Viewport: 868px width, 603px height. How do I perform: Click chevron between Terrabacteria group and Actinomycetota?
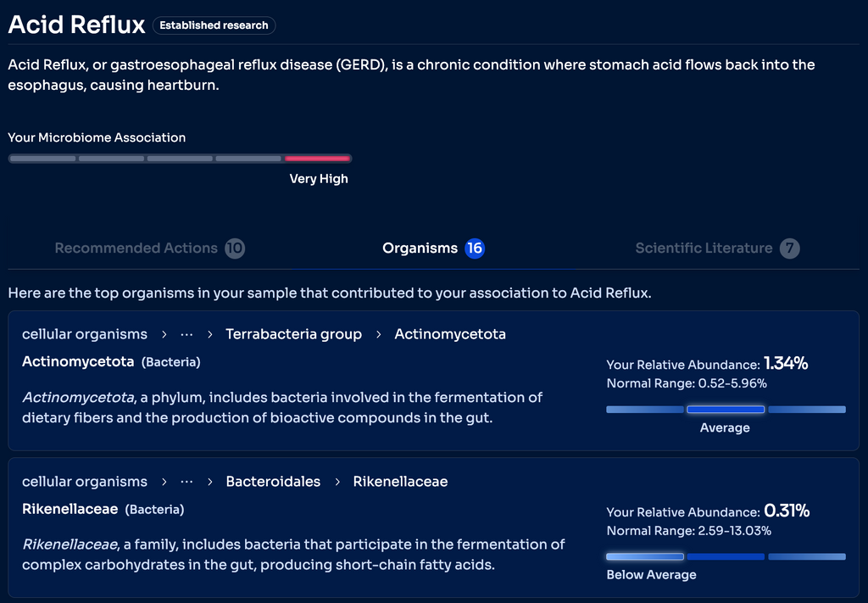(x=378, y=334)
